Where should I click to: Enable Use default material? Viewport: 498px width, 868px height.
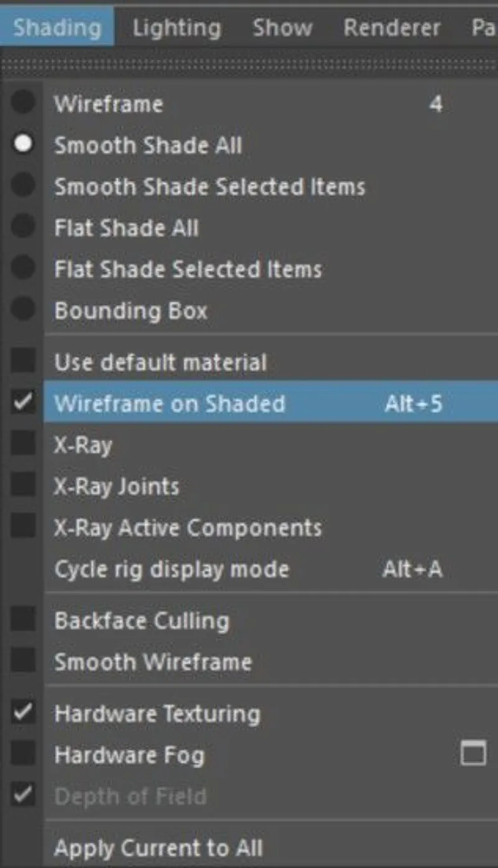160,362
